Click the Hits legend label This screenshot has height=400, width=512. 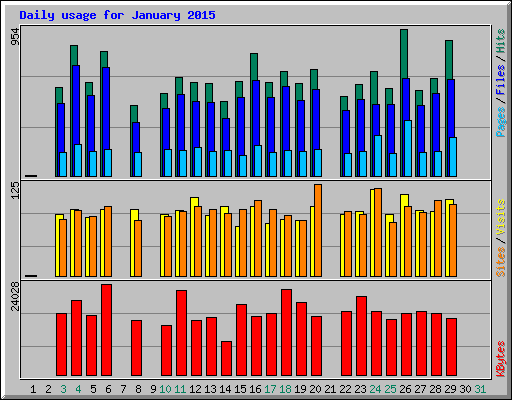(500, 41)
